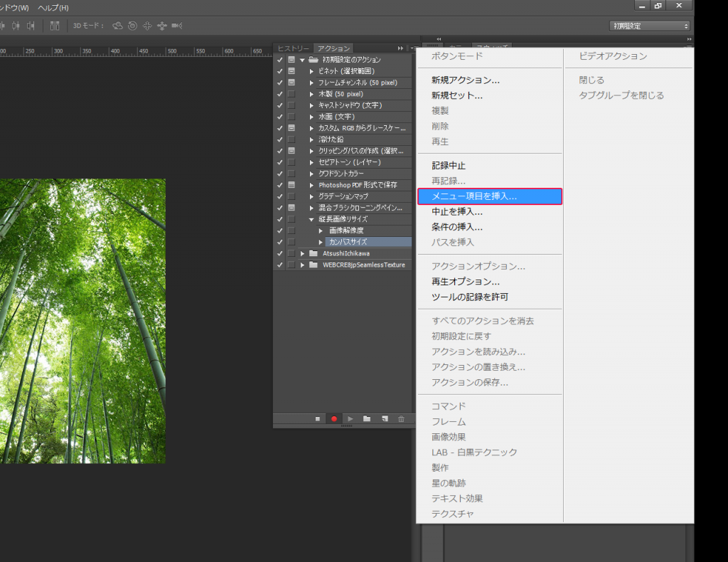Click the new action page icon
This screenshot has width=728, height=562.
pyautogui.click(x=385, y=419)
